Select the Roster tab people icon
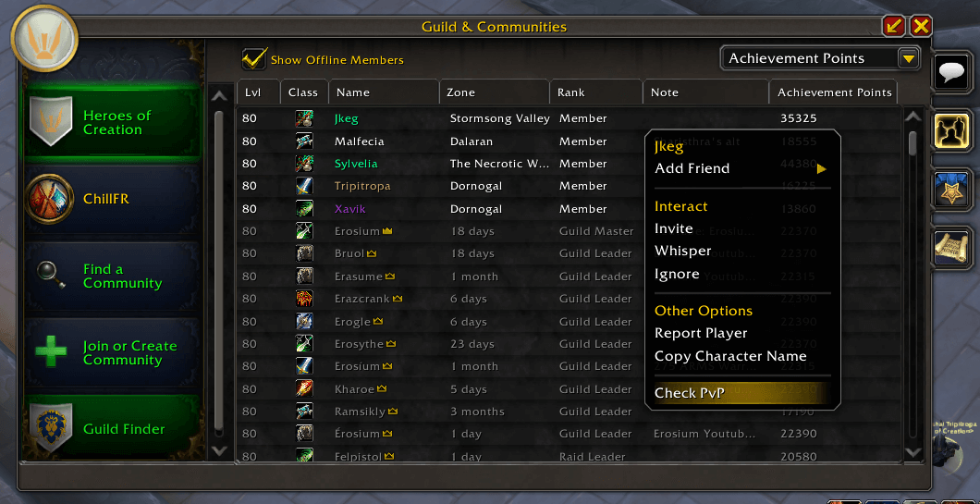The width and height of the screenshot is (980, 504). pyautogui.click(x=952, y=130)
